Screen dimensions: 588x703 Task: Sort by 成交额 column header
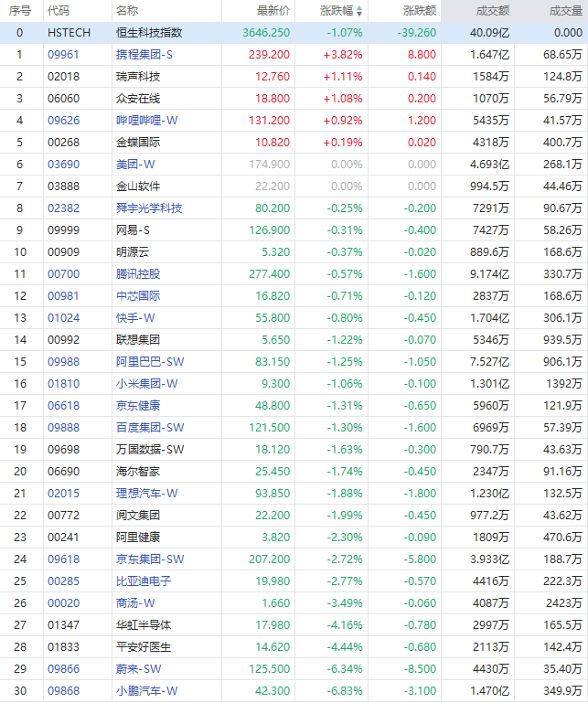point(493,11)
